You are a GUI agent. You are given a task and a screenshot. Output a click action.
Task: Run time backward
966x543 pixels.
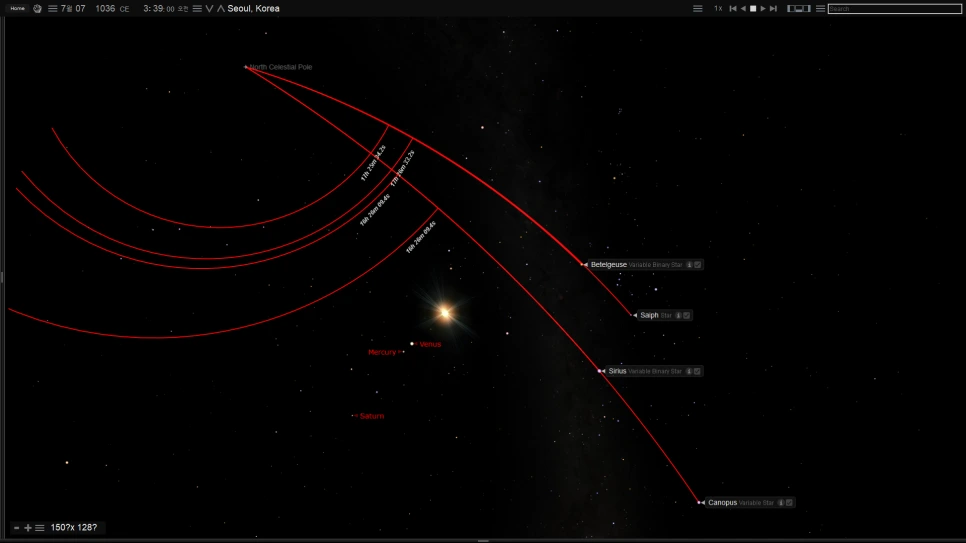(743, 9)
